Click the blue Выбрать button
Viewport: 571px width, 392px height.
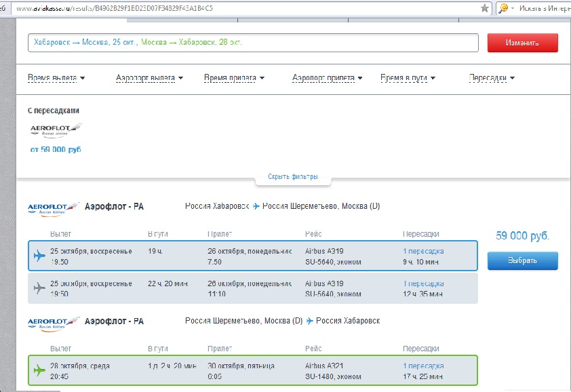pos(523,261)
